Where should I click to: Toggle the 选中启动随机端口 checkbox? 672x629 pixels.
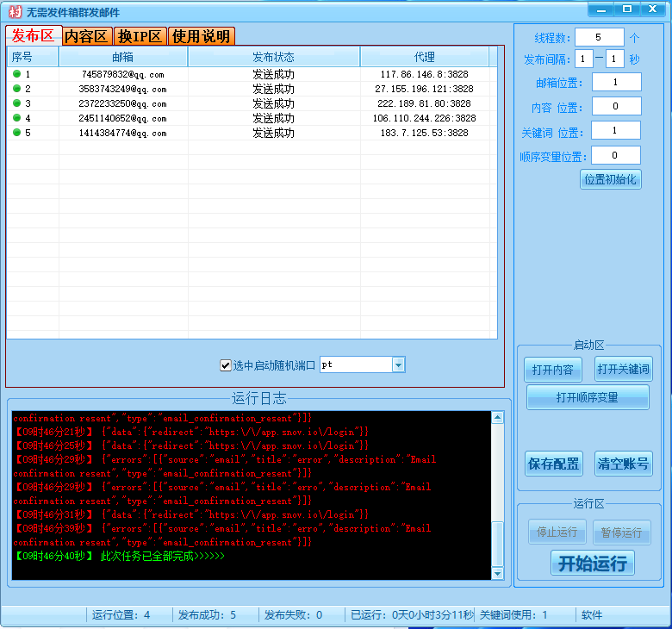pyautogui.click(x=226, y=365)
